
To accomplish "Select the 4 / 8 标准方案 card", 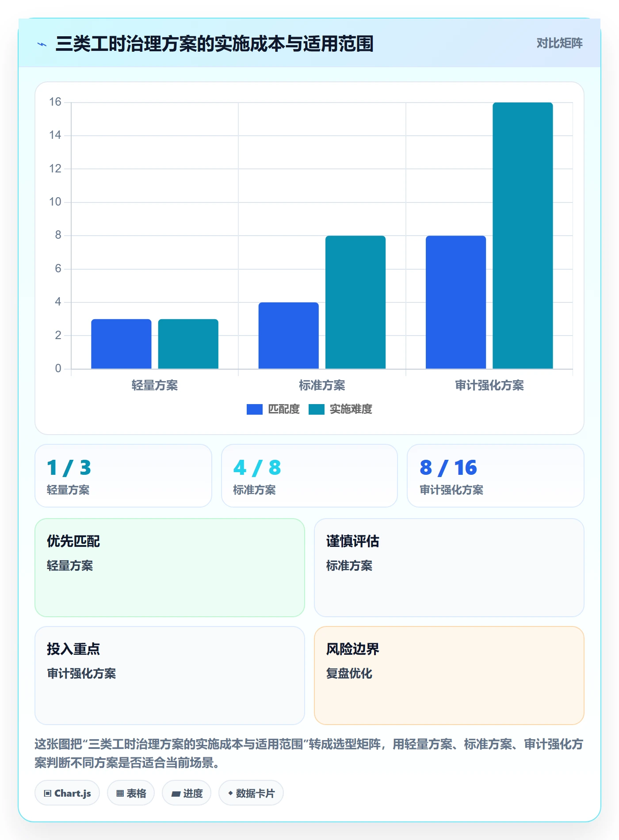I will pos(309,476).
